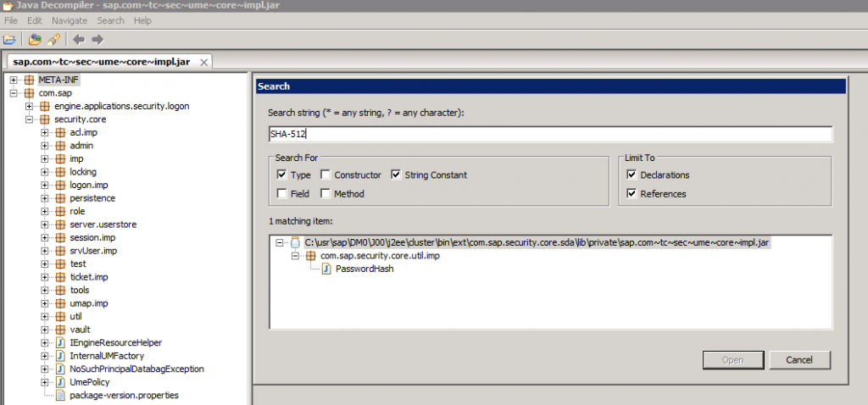This screenshot has height=405, width=868.
Task: Click the com.sap.security.core.util.imp package icon
Action: tap(311, 256)
